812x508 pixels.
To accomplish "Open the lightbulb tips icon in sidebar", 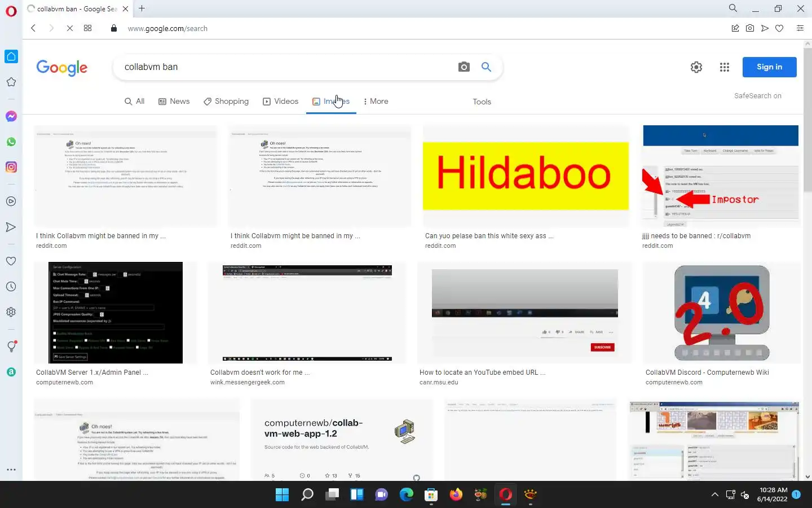I will [x=11, y=347].
